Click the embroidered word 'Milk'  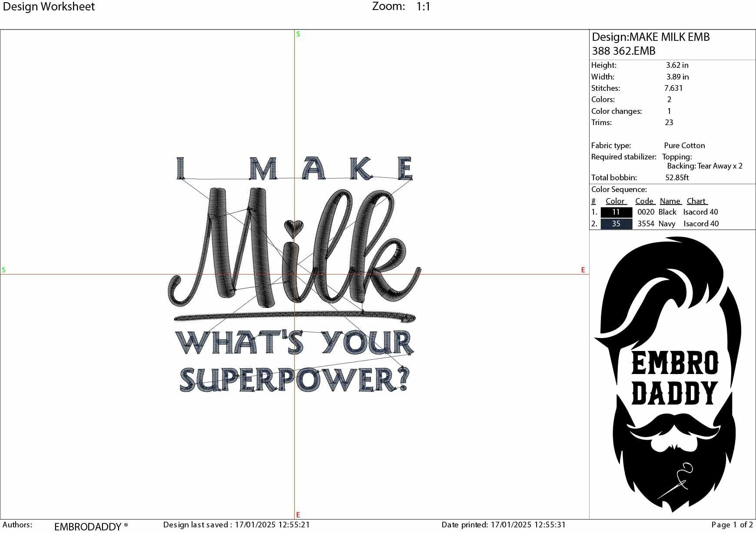(294, 247)
